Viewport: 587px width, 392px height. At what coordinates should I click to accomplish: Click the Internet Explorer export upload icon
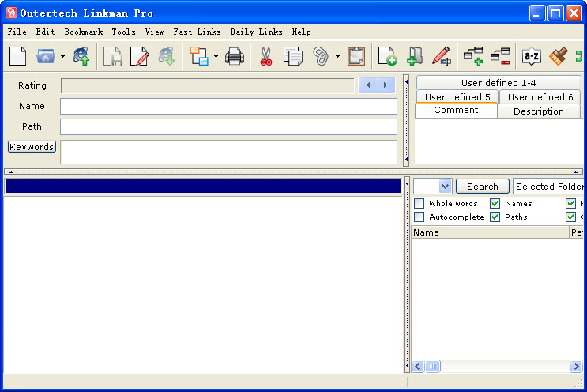tap(81, 57)
